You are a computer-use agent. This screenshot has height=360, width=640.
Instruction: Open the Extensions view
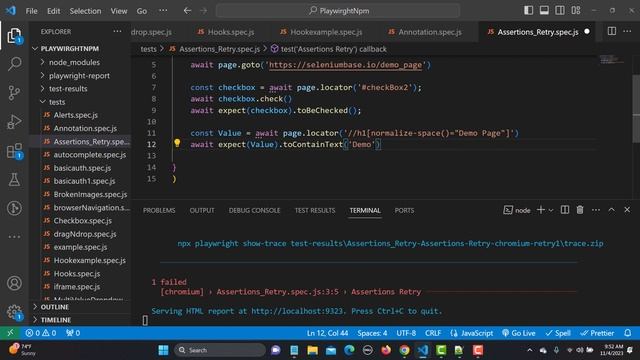pyautogui.click(x=14, y=151)
